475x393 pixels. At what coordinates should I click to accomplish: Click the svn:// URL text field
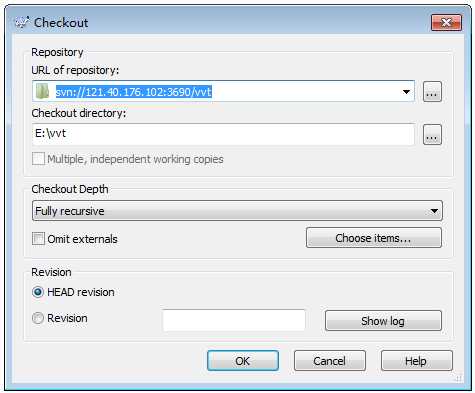click(x=224, y=91)
